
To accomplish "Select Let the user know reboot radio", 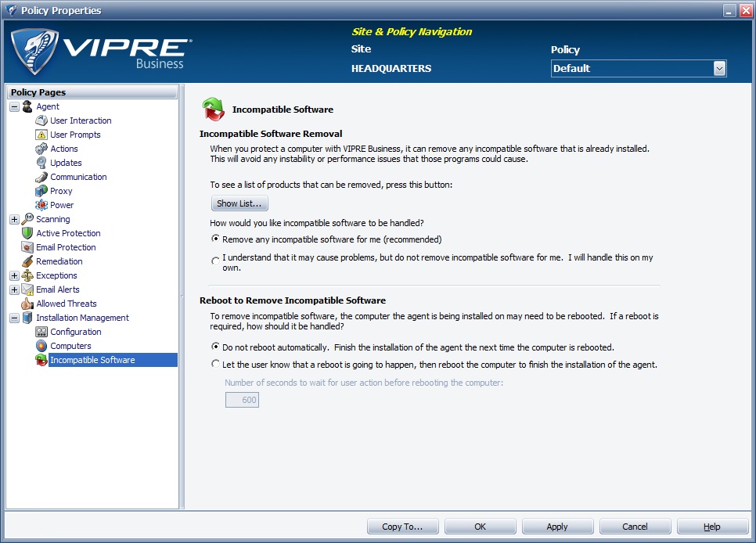I will tap(215, 364).
